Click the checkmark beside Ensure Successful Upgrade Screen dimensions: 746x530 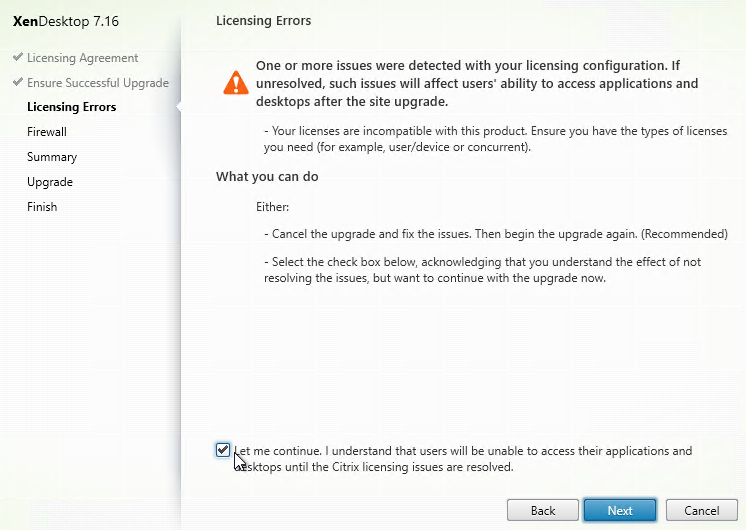click(18, 82)
